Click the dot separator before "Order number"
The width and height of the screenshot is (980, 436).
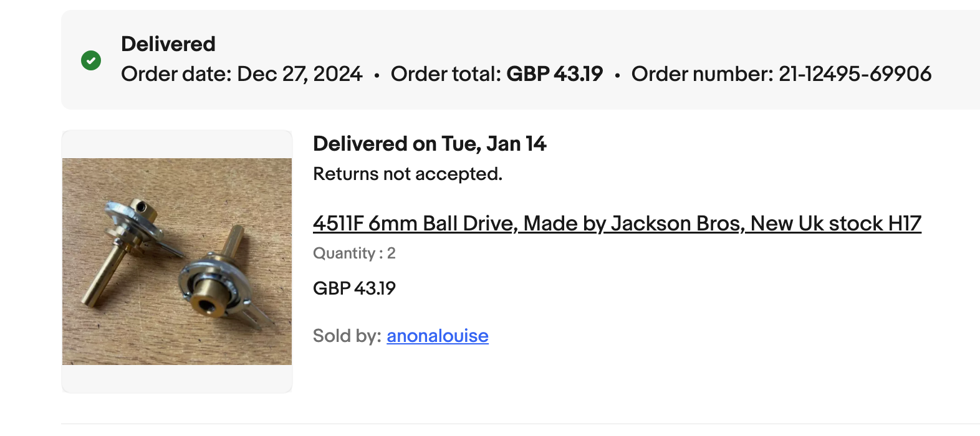click(617, 75)
